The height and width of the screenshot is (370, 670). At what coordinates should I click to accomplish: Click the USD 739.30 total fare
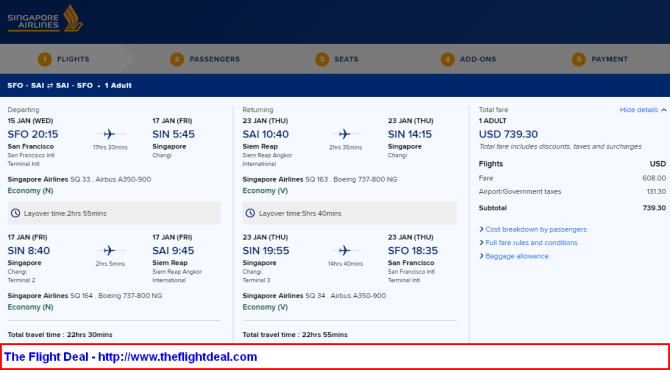[x=508, y=134]
